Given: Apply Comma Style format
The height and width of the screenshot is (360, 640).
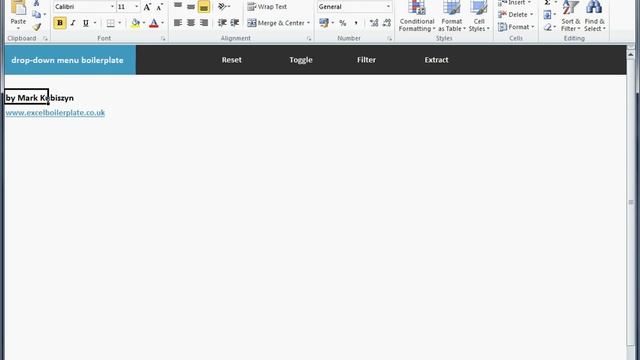Looking at the screenshot, I should tap(356, 23).
